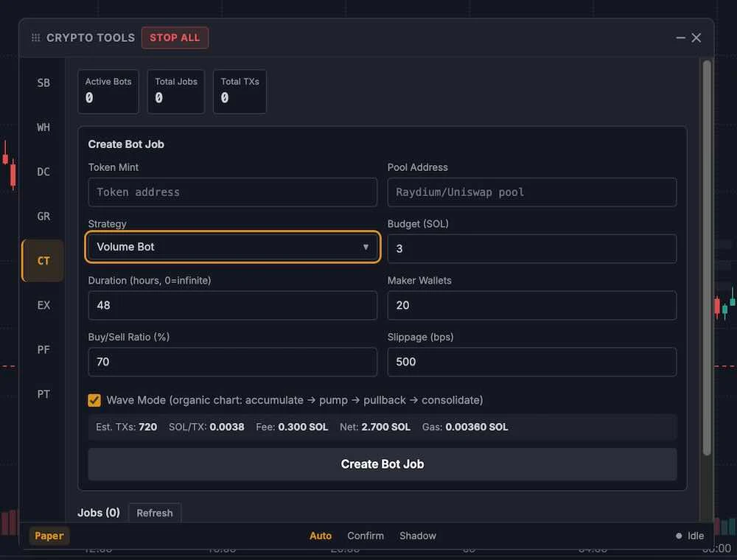Edit the Budget (SOL) field
Viewport: 737px width, 560px height.
532,248
